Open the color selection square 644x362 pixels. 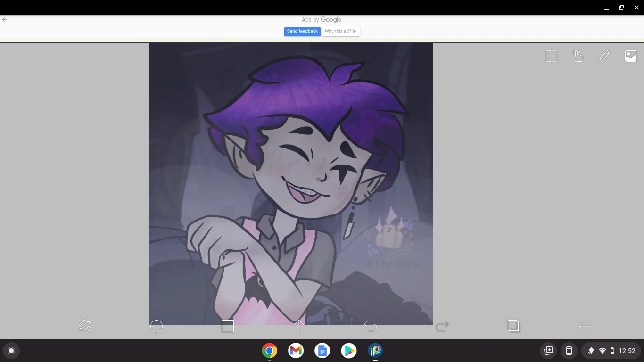click(228, 326)
